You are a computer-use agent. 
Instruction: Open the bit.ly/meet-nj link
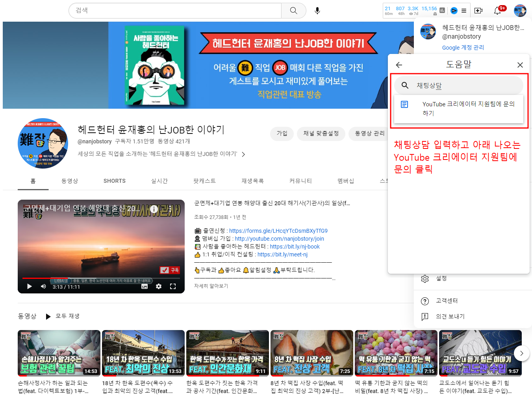pos(283,254)
